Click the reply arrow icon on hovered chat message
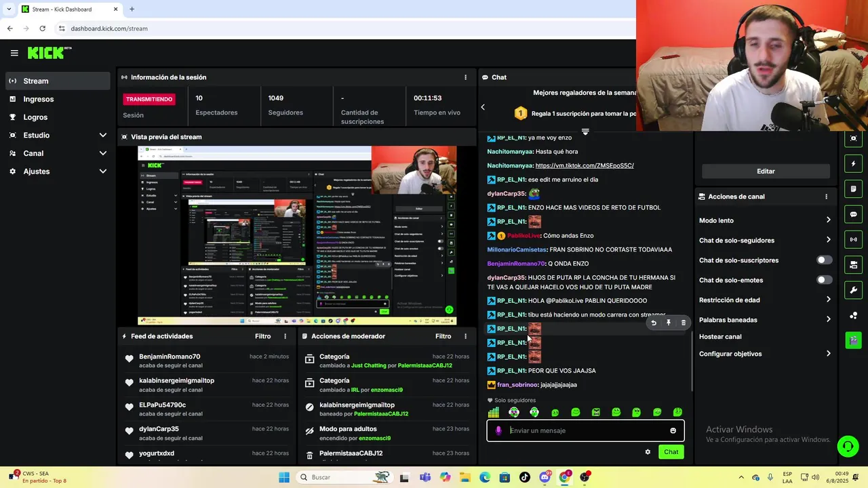This screenshot has width=868, height=488. pos(654,323)
